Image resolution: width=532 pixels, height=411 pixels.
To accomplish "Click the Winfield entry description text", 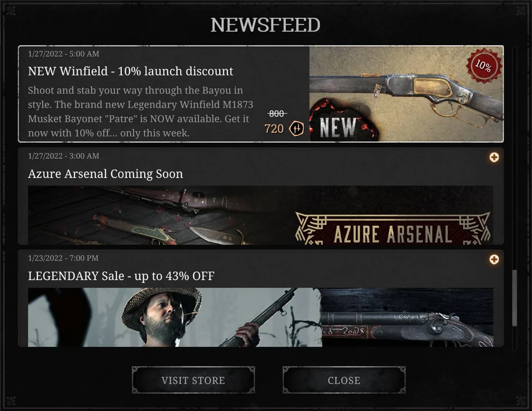I will 140,112.
